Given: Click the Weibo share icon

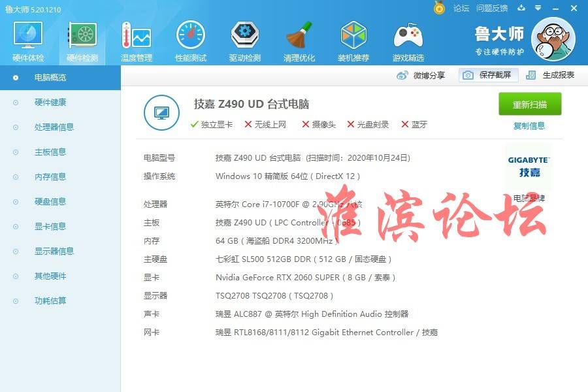Looking at the screenshot, I should [402, 75].
